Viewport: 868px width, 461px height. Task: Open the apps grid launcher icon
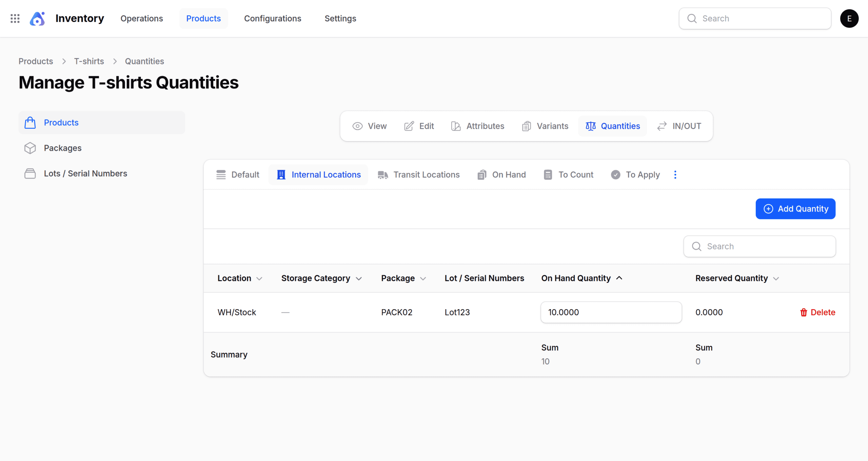(x=15, y=18)
